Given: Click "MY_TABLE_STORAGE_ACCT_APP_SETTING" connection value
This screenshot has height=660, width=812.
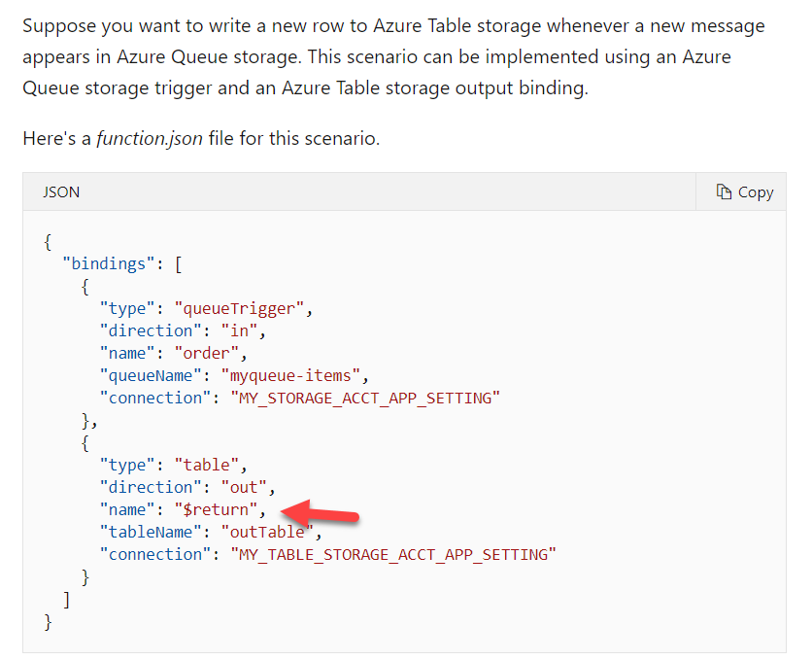Looking at the screenshot, I should (393, 554).
